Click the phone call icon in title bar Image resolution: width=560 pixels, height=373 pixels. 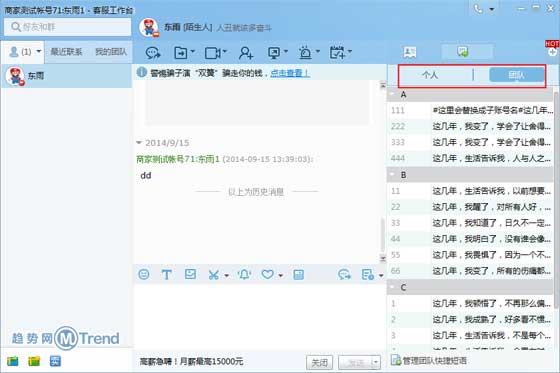[478, 9]
